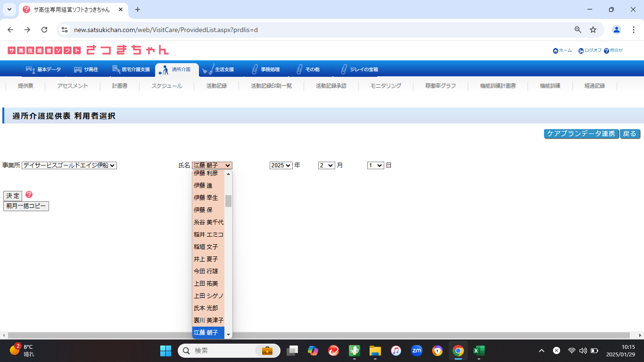Open the year 2025 dropdown
Image resolution: width=644 pixels, height=362 pixels.
point(281,165)
